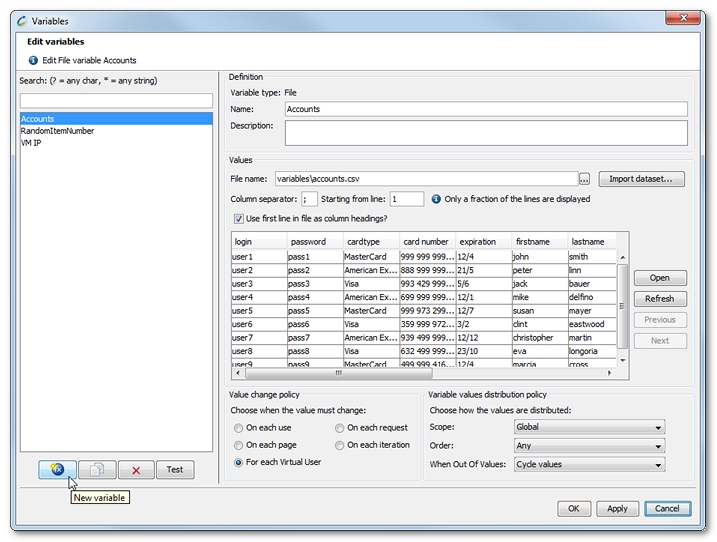Screen dimensions: 717x542
Task: Click the browse file ellipsis button
Action: [585, 179]
